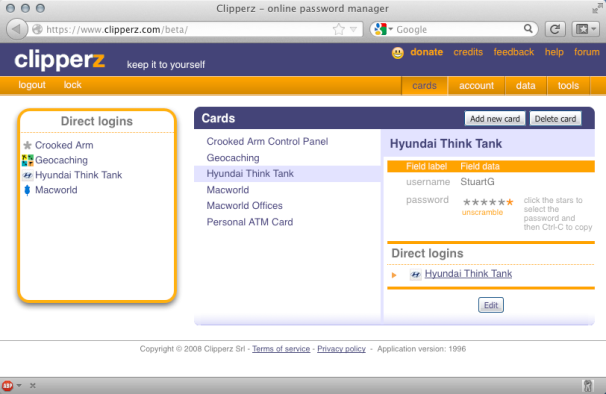Click the password stars field
This screenshot has width=606, height=394.
coord(488,202)
